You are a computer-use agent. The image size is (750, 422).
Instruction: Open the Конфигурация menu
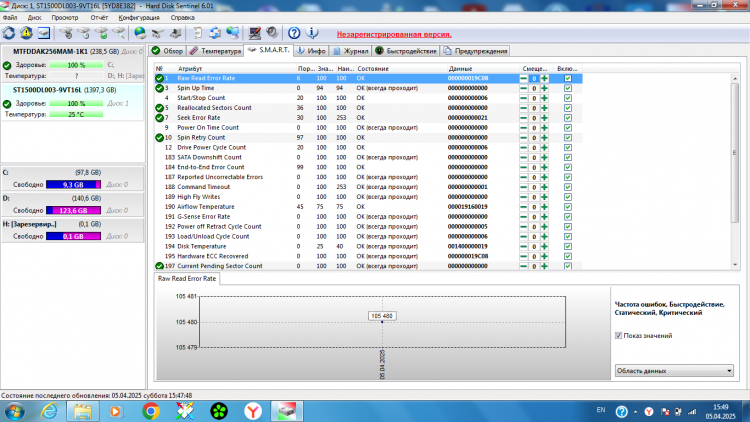[139, 18]
